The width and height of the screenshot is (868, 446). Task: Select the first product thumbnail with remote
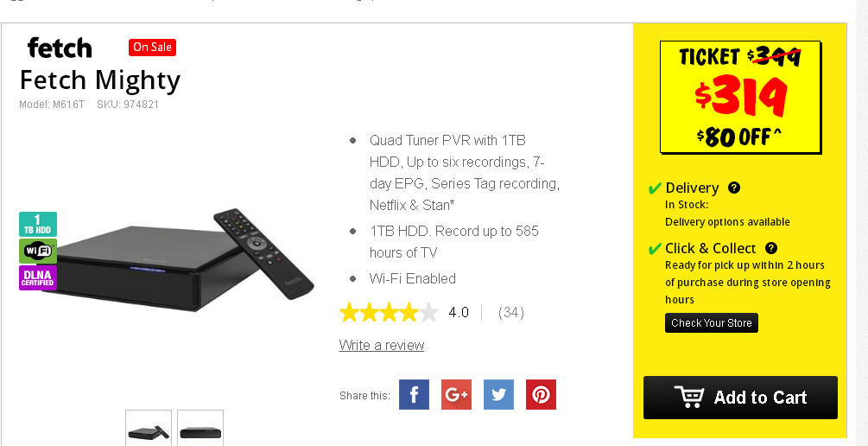[149, 428]
